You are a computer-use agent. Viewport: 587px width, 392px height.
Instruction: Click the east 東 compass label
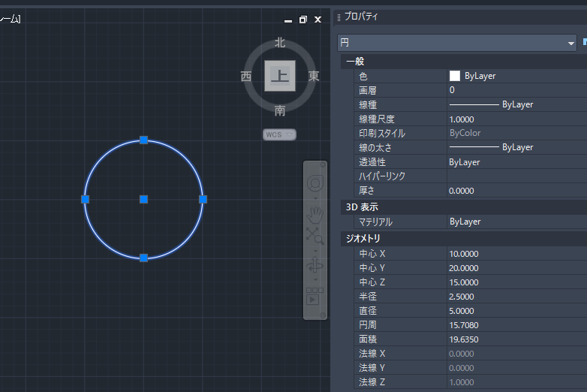click(314, 77)
